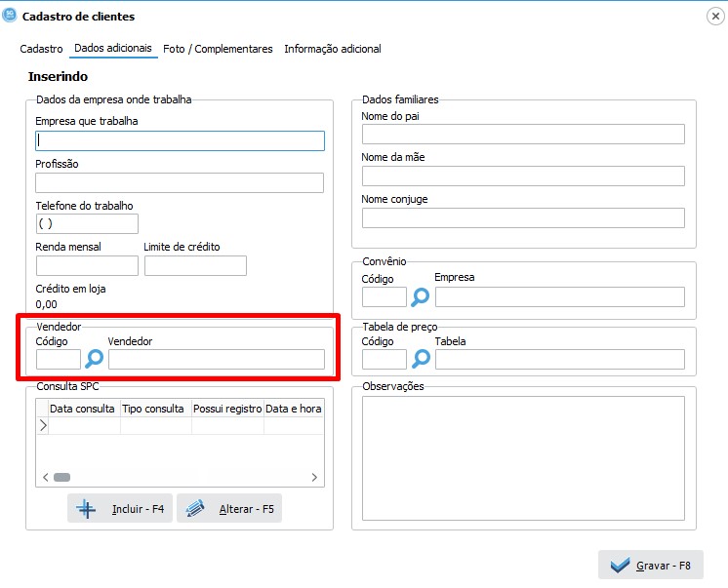Click the Vendedor search magnifier icon

94,359
